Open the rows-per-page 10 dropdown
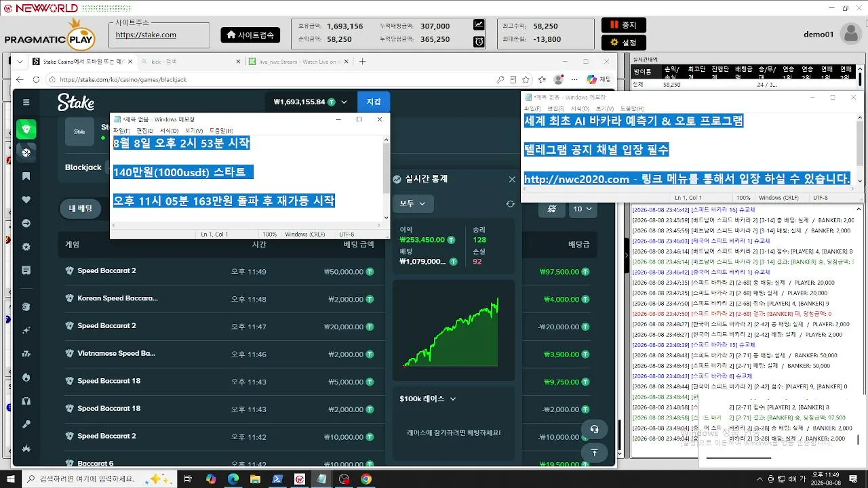The image size is (868, 488). pyautogui.click(x=583, y=209)
